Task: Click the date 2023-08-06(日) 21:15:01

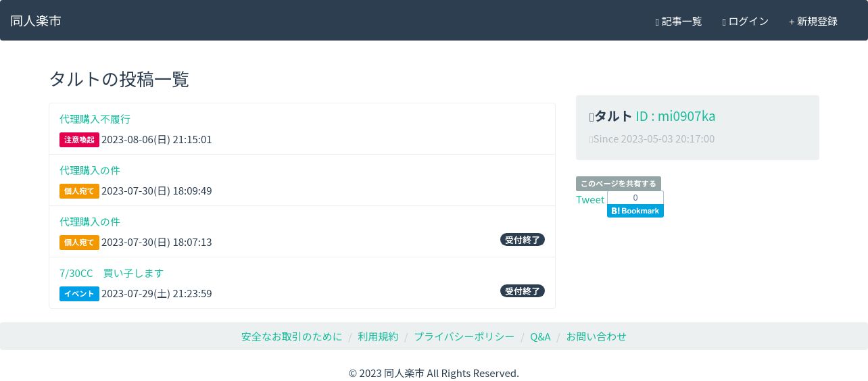Action: (157, 140)
